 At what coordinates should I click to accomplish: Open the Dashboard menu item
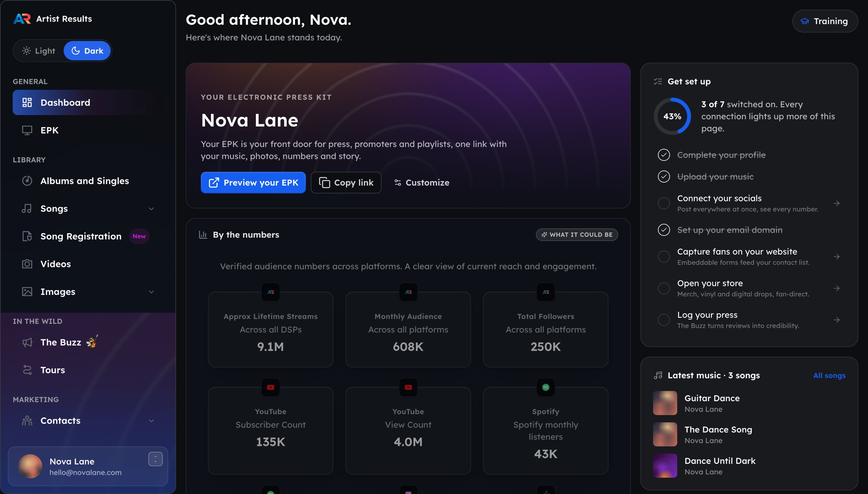click(x=88, y=102)
